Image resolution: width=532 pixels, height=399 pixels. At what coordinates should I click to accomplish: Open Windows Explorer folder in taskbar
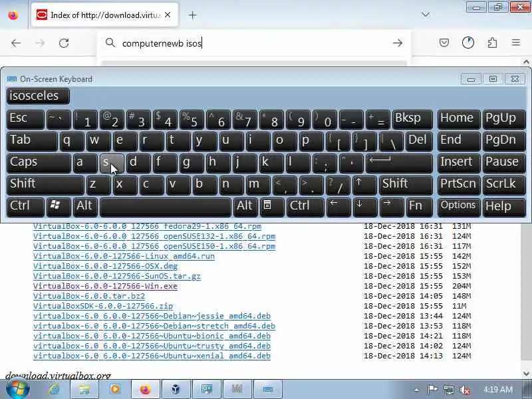click(x=84, y=389)
